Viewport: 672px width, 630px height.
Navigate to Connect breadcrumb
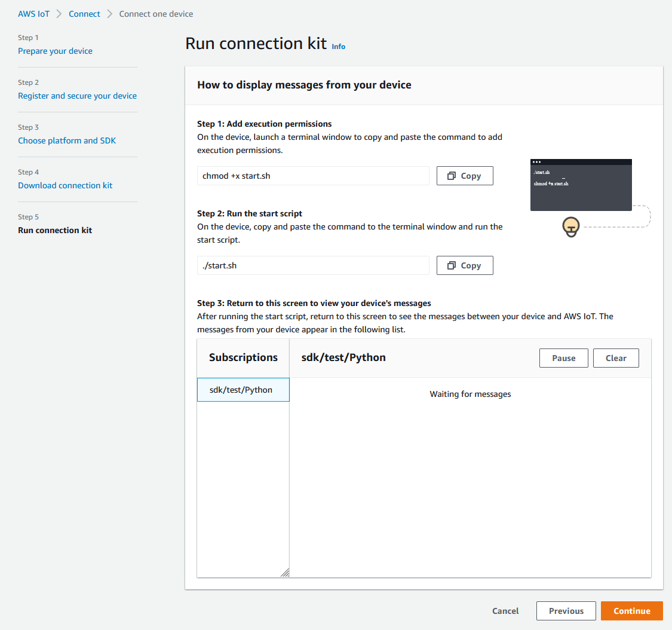point(84,13)
